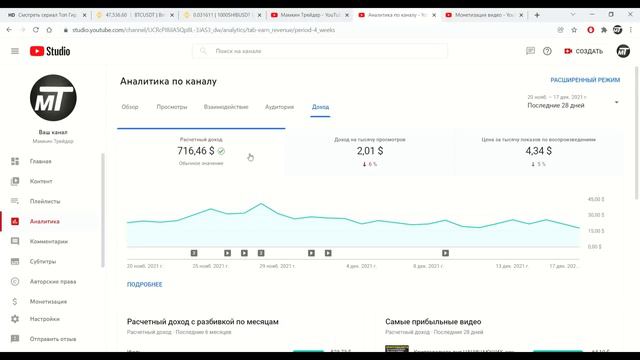Go to Главная in the sidebar
This screenshot has width=640, height=360.
point(40,161)
